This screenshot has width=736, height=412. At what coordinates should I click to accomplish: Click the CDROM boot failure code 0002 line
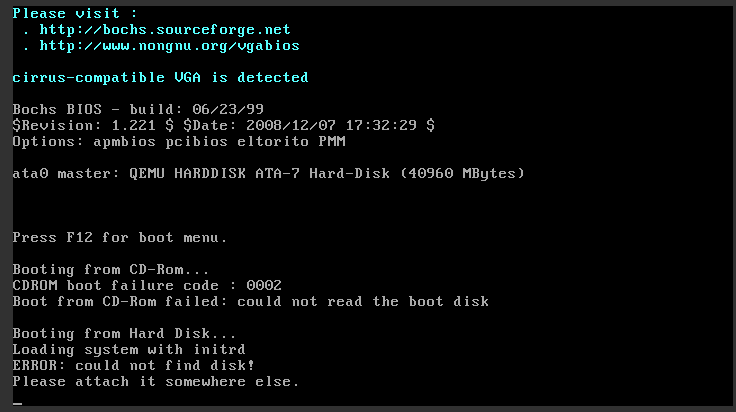tap(148, 286)
